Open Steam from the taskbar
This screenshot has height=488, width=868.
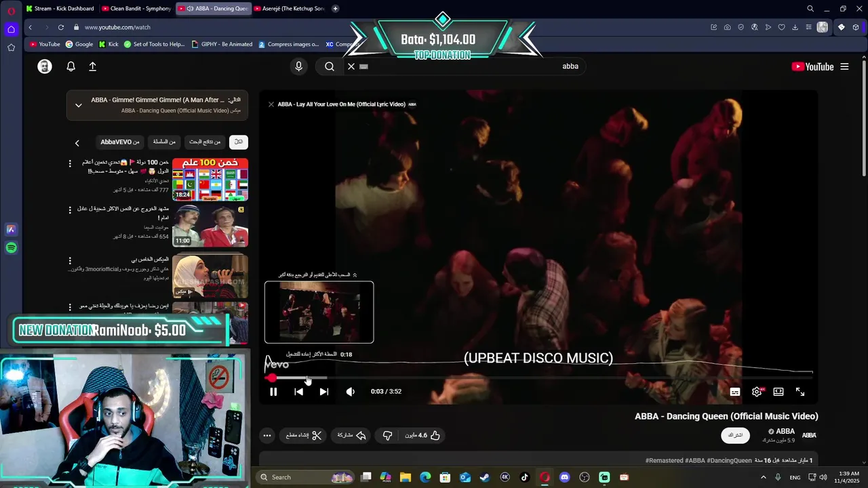pos(485,477)
